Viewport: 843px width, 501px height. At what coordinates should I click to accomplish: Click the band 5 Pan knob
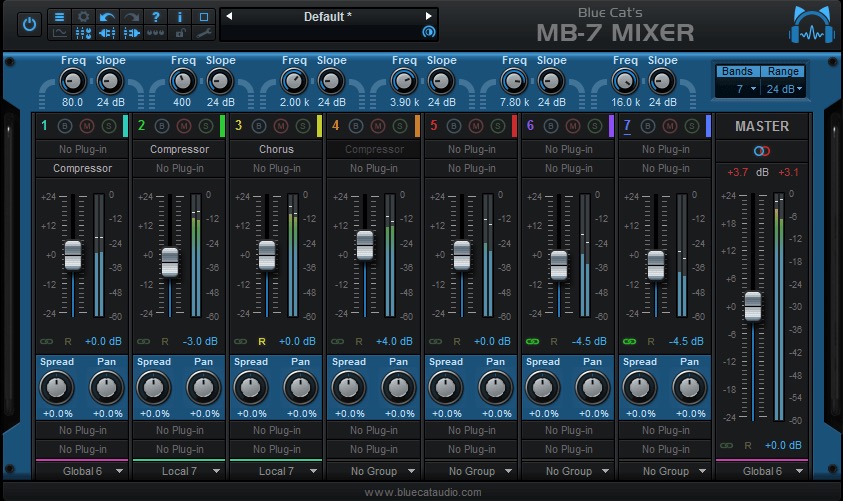tap(495, 387)
